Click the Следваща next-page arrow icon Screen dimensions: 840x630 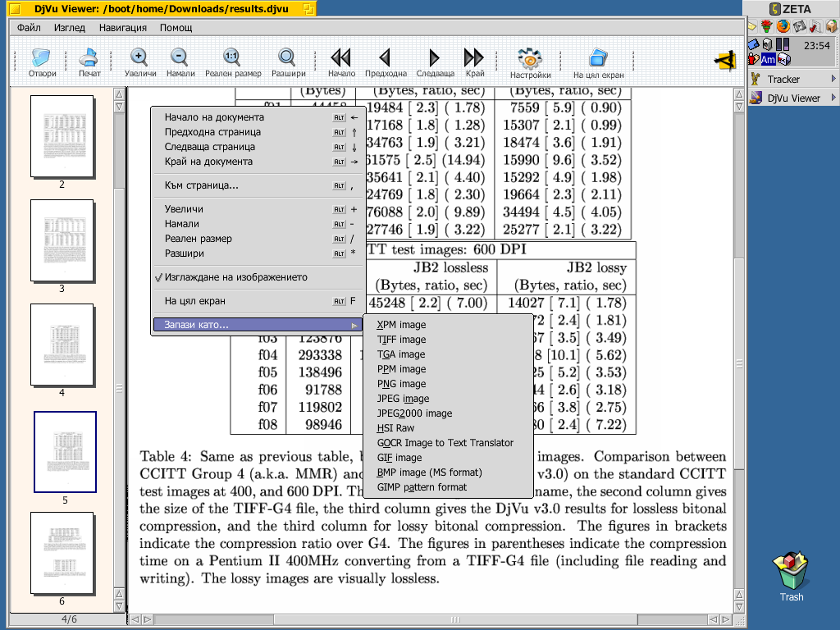tap(434, 57)
